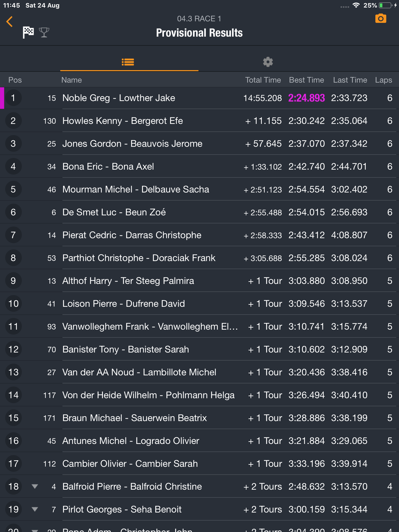This screenshot has height=532, width=399.
Task: Tap the highlighted 2:24.893 best time
Action: click(307, 98)
